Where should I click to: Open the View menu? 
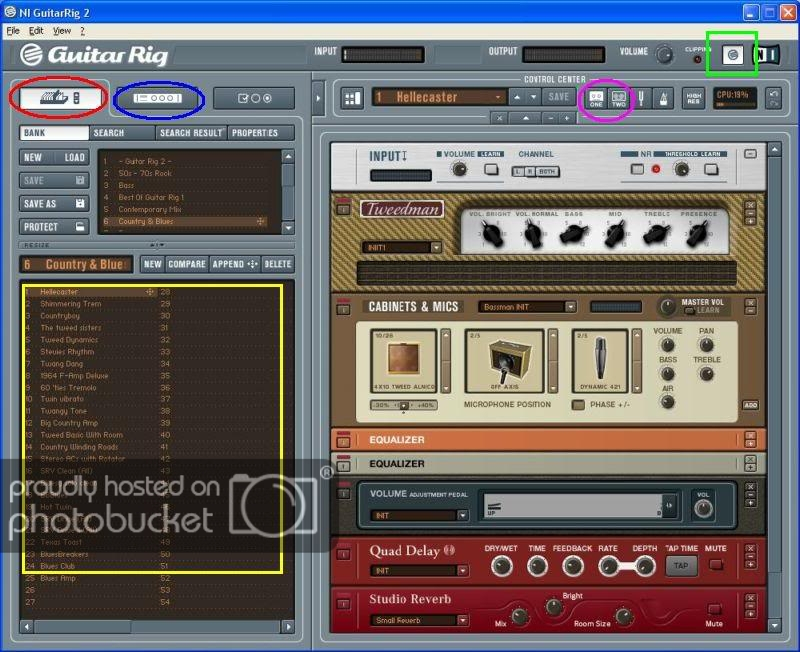pyautogui.click(x=62, y=31)
